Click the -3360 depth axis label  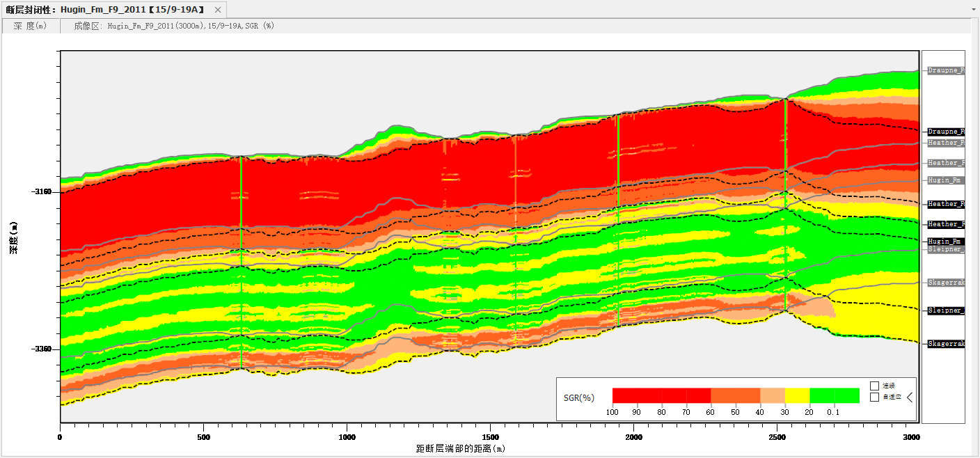[41, 349]
